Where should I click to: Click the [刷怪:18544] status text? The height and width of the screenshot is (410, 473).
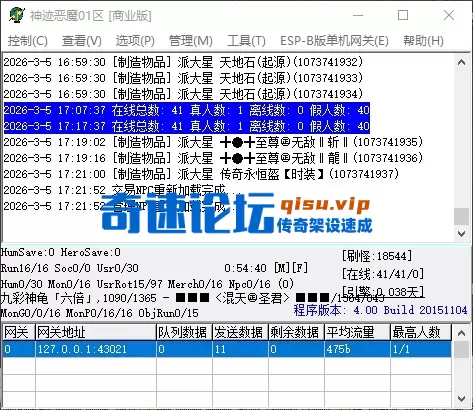point(377,256)
